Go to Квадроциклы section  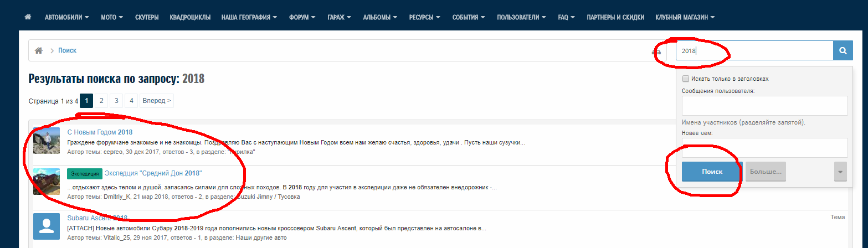(x=190, y=17)
